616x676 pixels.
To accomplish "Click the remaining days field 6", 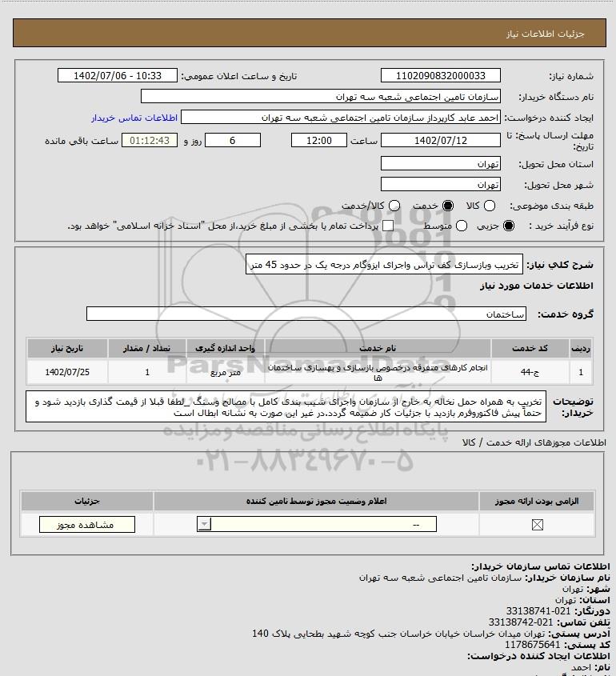I will pos(233,140).
